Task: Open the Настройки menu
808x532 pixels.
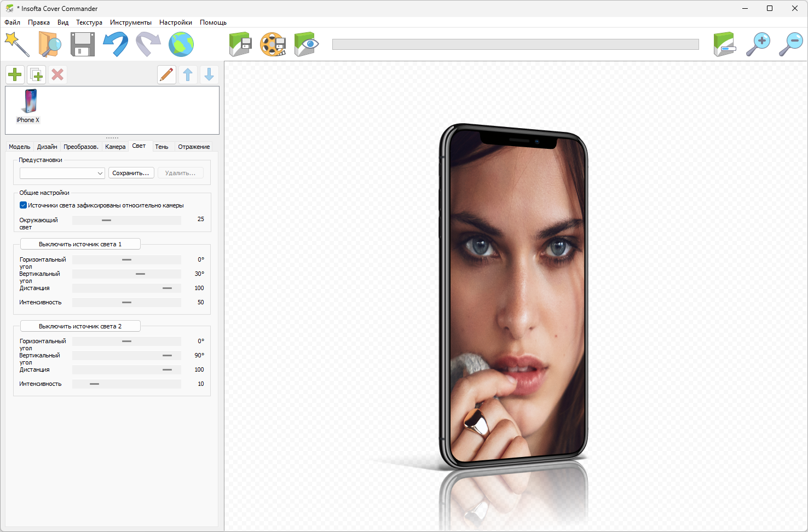Action: tap(176, 22)
